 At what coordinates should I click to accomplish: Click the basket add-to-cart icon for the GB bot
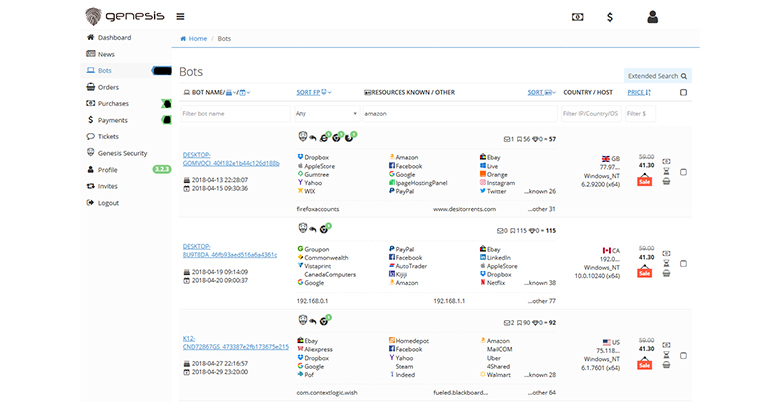[667, 182]
